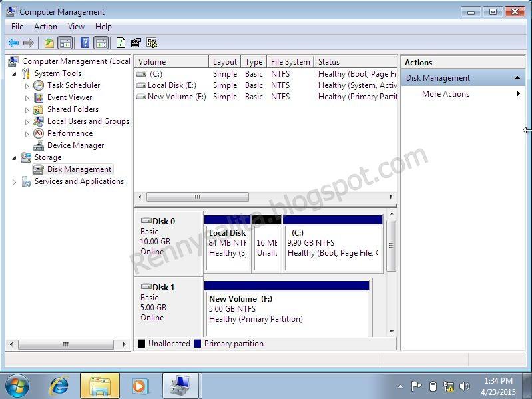
Task: Sort by the Type column header
Action: pos(254,62)
